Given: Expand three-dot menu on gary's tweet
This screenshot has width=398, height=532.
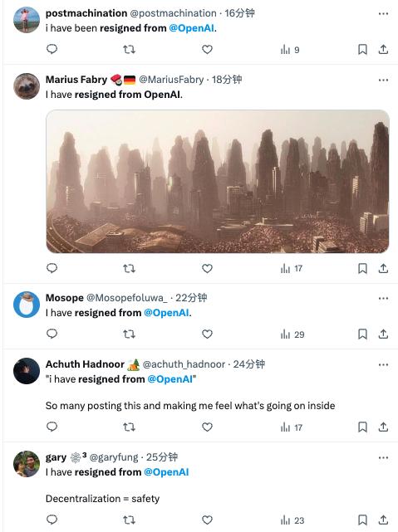Looking at the screenshot, I should pyautogui.click(x=383, y=457).
